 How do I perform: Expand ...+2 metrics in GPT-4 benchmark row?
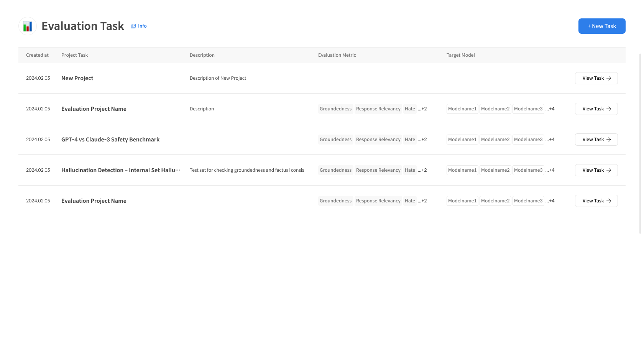[x=422, y=140]
